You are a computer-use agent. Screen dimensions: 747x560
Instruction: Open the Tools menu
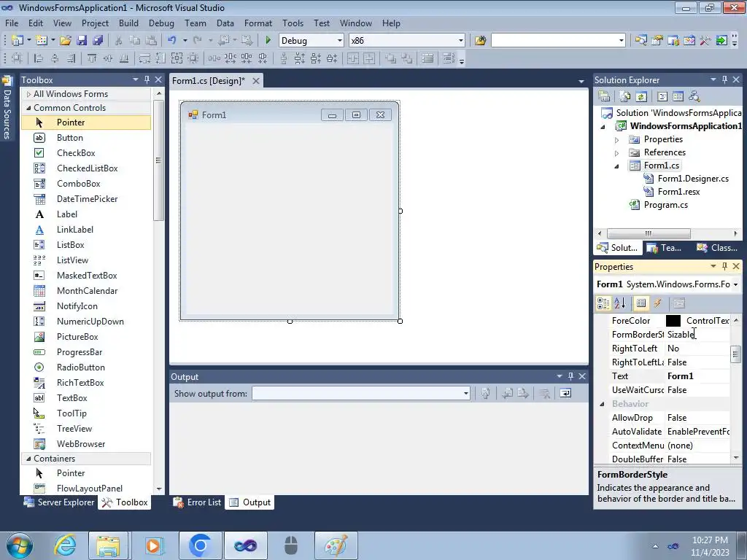(293, 23)
